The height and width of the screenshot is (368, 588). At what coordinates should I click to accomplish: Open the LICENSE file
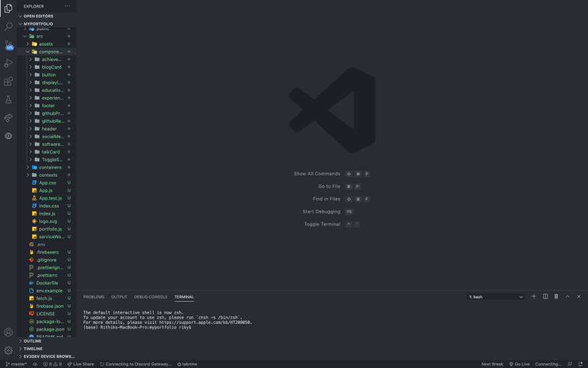coord(47,314)
